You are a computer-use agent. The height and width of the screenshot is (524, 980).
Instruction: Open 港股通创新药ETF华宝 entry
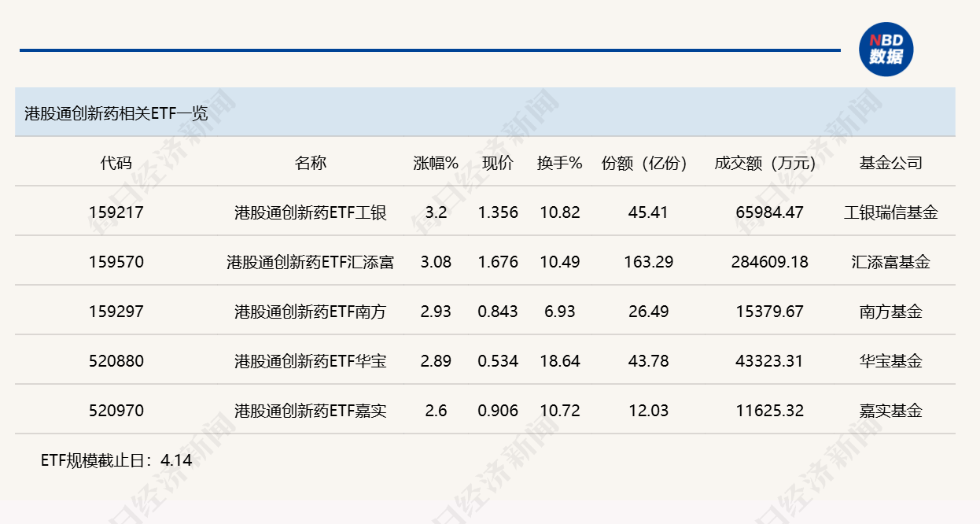[310, 361]
